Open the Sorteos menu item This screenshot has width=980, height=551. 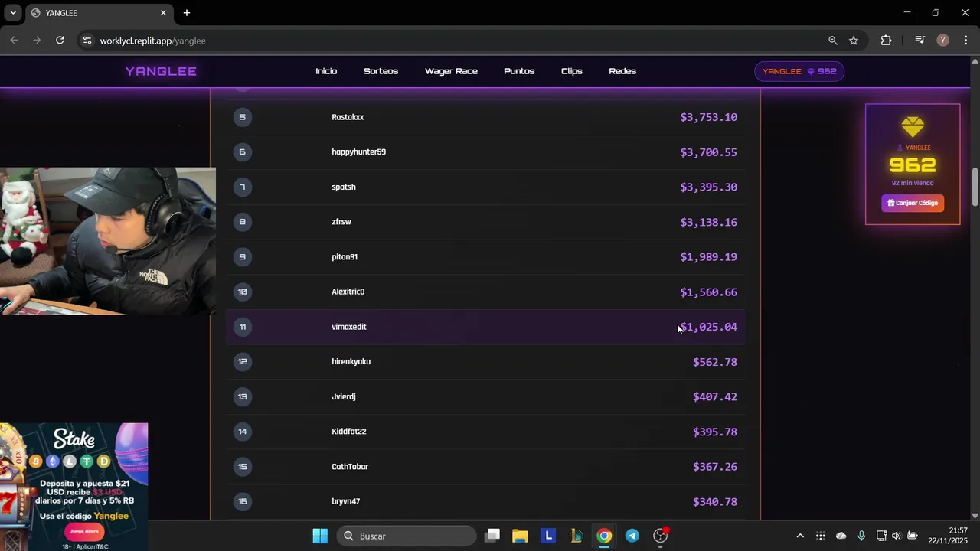[x=381, y=71]
